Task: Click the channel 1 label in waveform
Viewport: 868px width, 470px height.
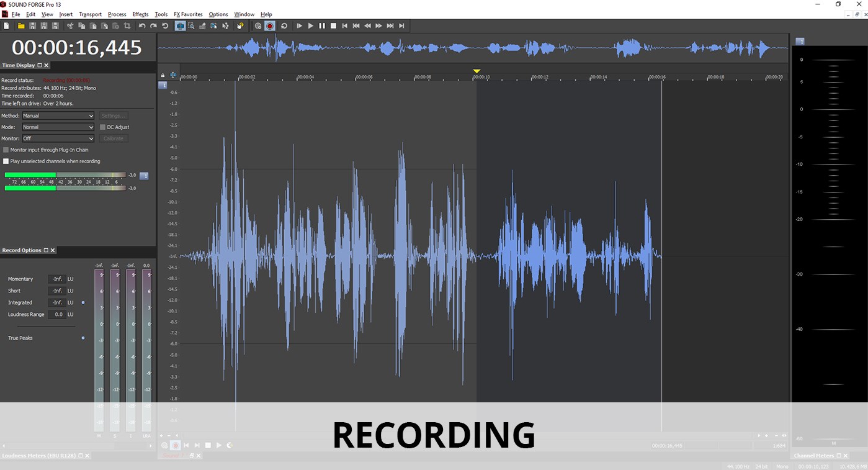Action: 163,85
